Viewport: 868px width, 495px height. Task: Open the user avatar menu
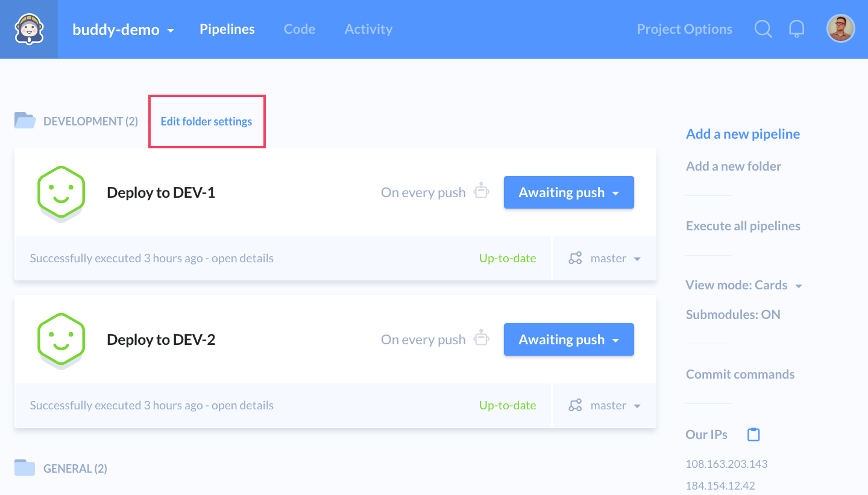[840, 28]
